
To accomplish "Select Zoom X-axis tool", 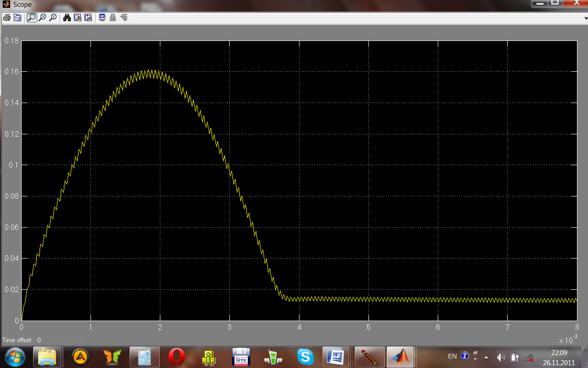I will pos(42,18).
